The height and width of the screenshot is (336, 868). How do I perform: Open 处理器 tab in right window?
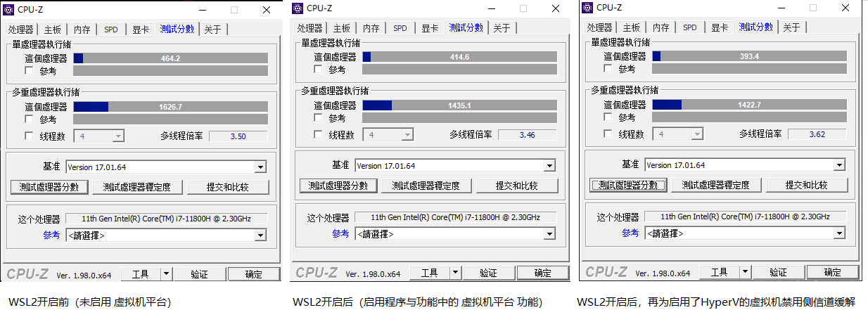(599, 27)
